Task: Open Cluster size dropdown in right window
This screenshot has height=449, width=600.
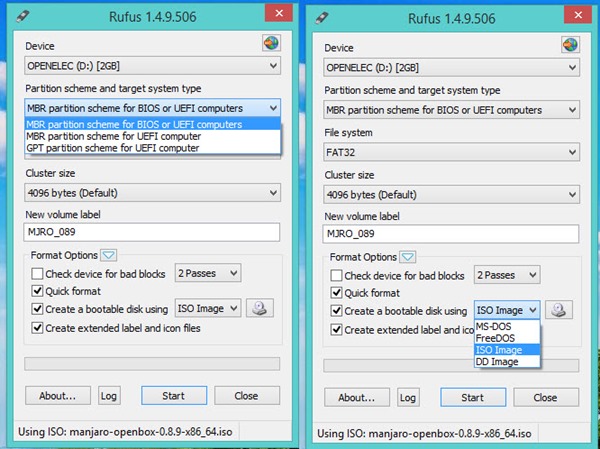Action: (x=452, y=195)
